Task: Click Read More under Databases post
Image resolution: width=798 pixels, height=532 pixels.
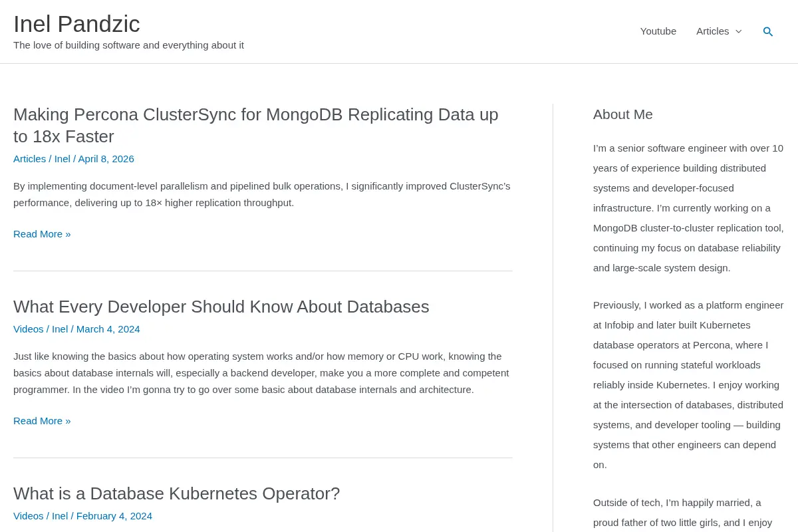Action: (42, 420)
